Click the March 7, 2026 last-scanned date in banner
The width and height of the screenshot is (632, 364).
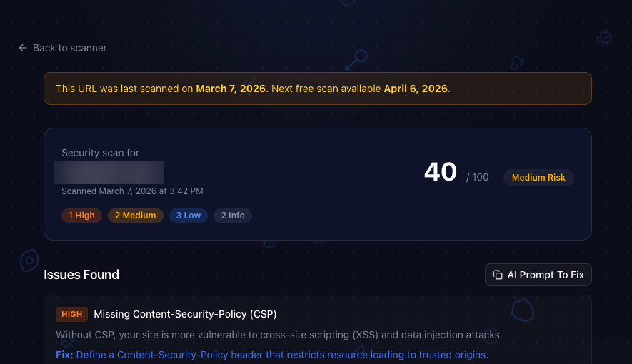coord(231,89)
